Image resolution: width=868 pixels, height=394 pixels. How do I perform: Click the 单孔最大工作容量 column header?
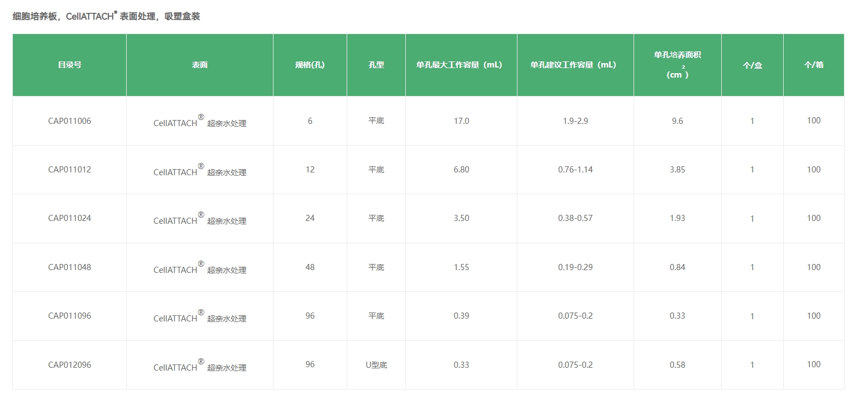coord(461,65)
